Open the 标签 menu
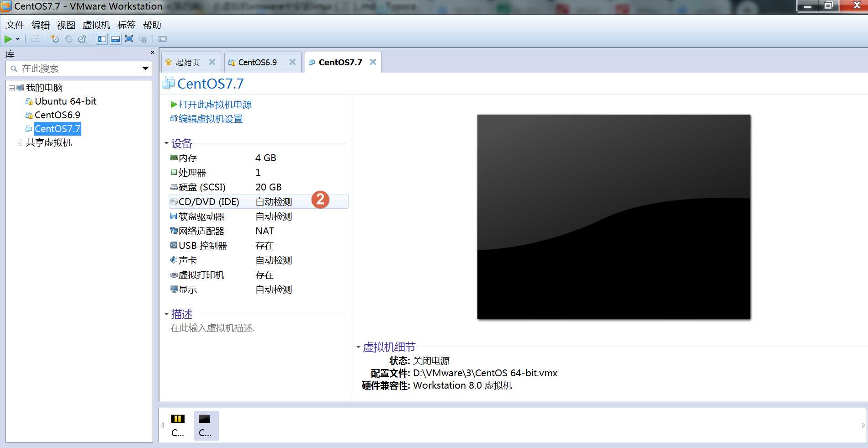Viewport: 868px width, 448px height. [127, 25]
